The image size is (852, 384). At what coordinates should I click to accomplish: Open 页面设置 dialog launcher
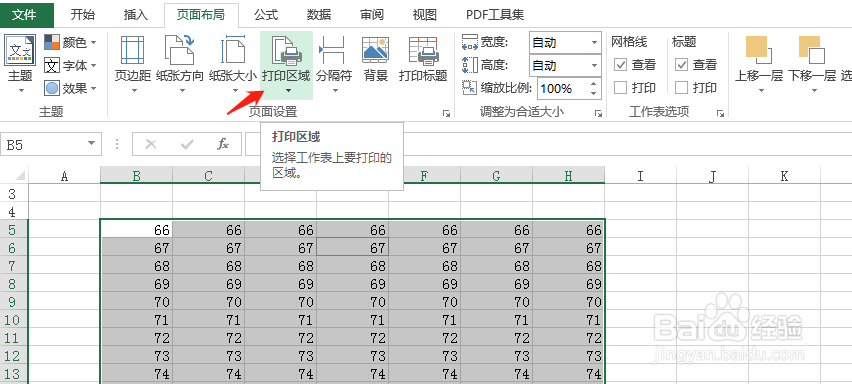[446, 113]
